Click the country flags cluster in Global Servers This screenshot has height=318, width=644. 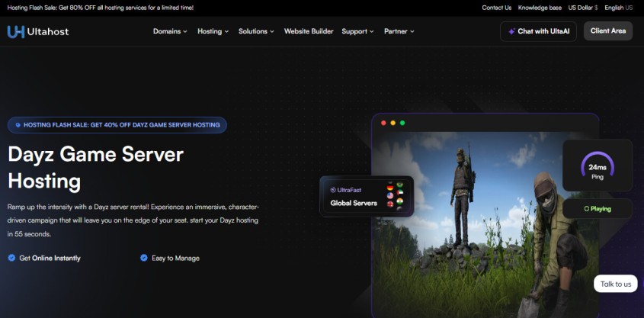click(x=395, y=196)
